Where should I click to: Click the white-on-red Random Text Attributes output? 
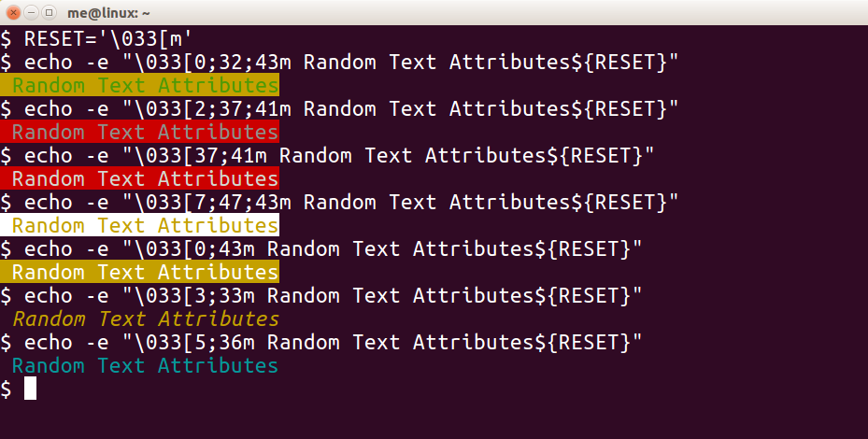pyautogui.click(x=139, y=178)
